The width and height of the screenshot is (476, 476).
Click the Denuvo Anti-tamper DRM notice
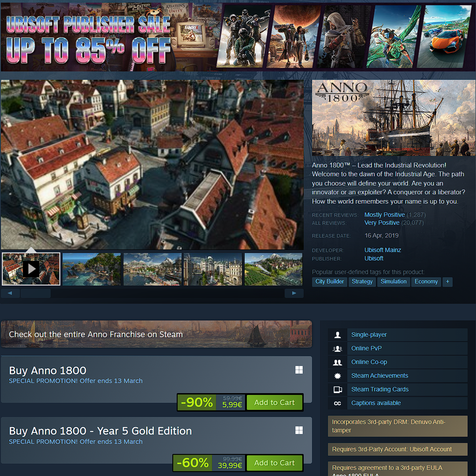(398, 426)
